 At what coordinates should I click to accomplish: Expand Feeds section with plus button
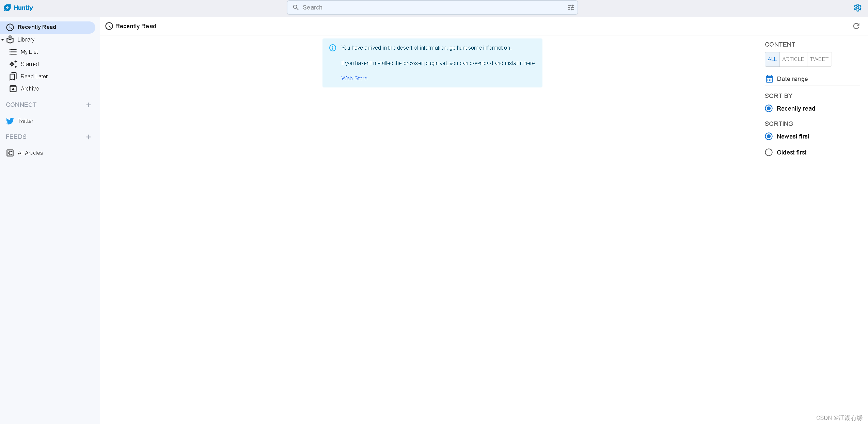point(88,137)
